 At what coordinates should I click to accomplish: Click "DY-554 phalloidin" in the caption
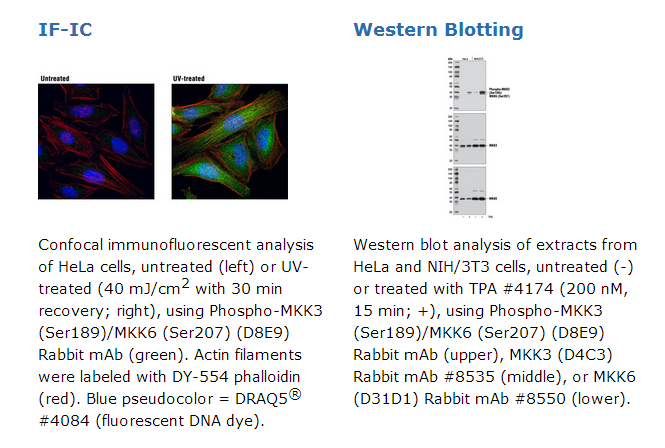coord(236,377)
